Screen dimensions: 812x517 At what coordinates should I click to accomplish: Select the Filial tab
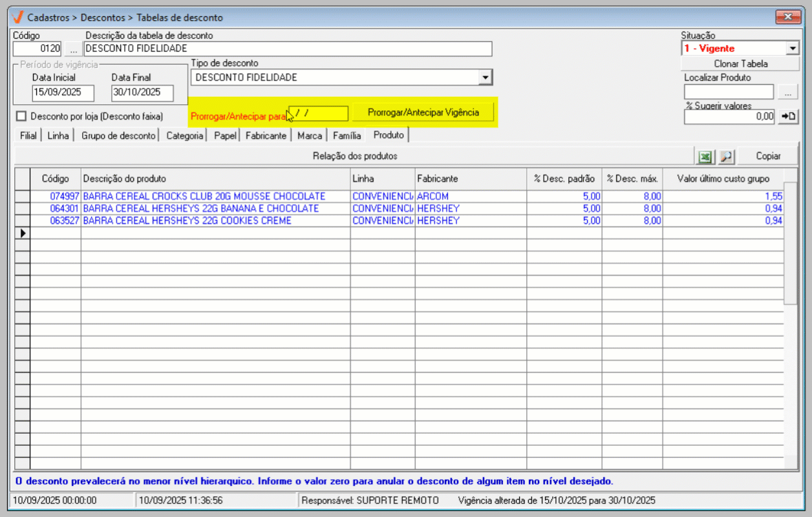click(28, 136)
